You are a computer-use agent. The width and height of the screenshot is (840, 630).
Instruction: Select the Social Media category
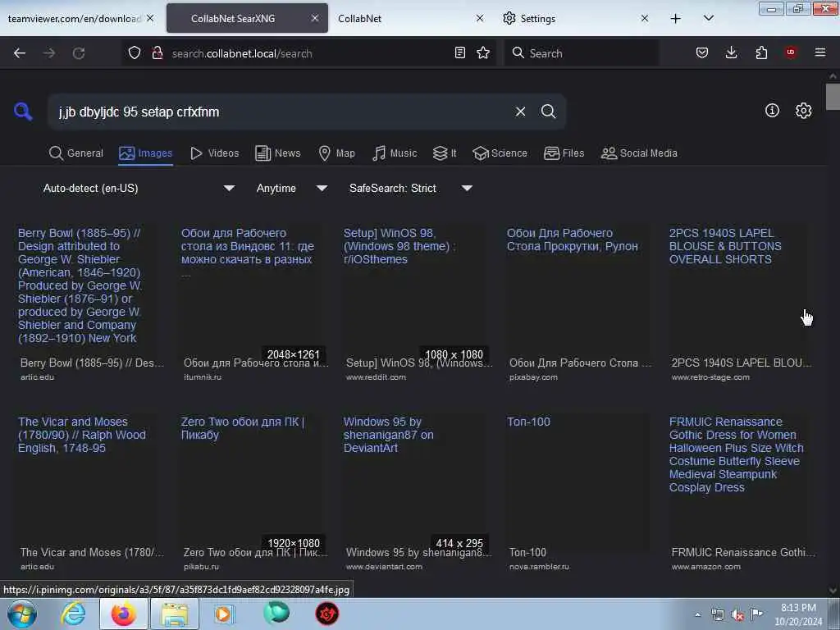(x=639, y=153)
